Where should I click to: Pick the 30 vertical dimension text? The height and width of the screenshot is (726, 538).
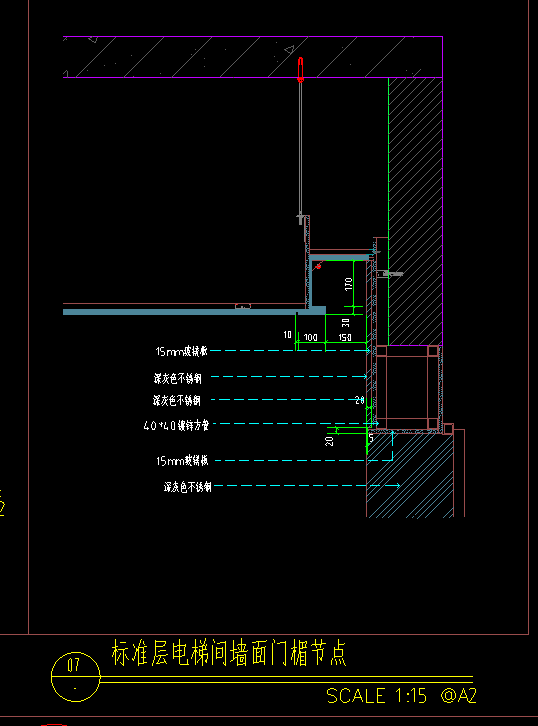(x=345, y=323)
